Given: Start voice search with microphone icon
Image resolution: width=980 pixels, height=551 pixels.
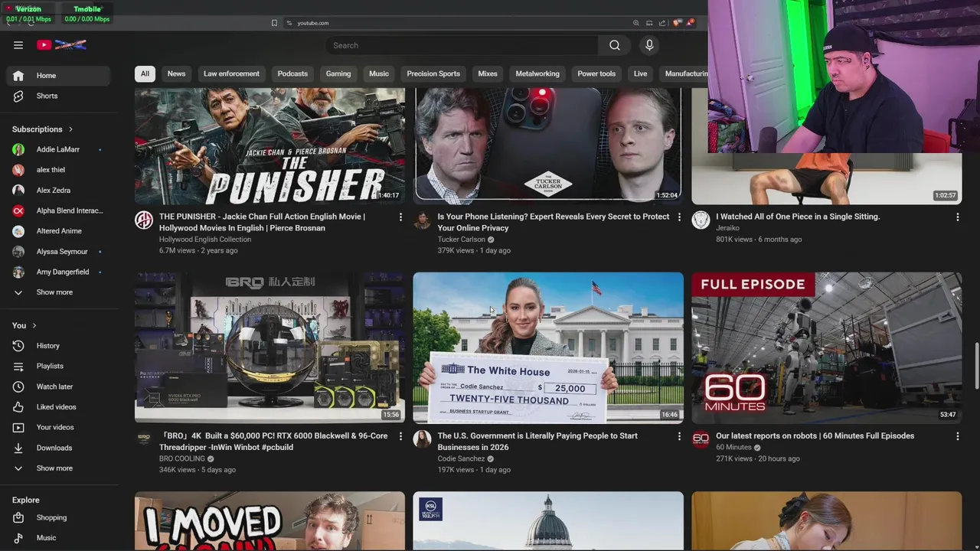Looking at the screenshot, I should coord(649,45).
